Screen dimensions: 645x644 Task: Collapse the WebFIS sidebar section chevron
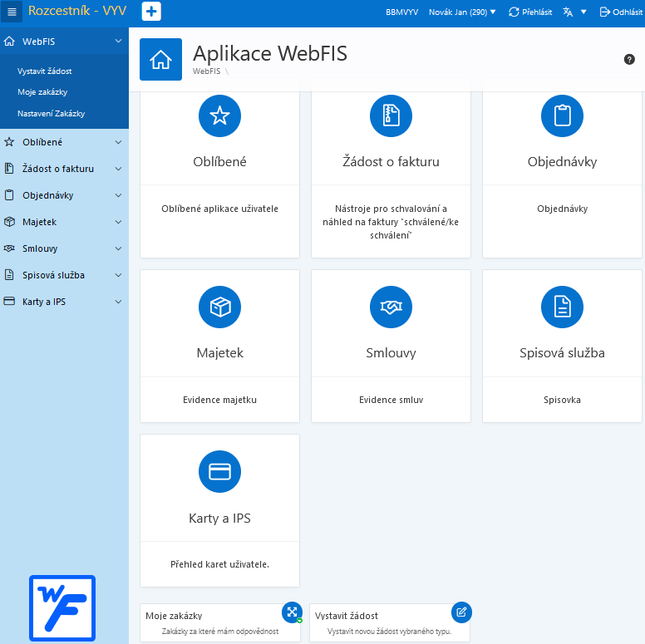tap(119, 41)
